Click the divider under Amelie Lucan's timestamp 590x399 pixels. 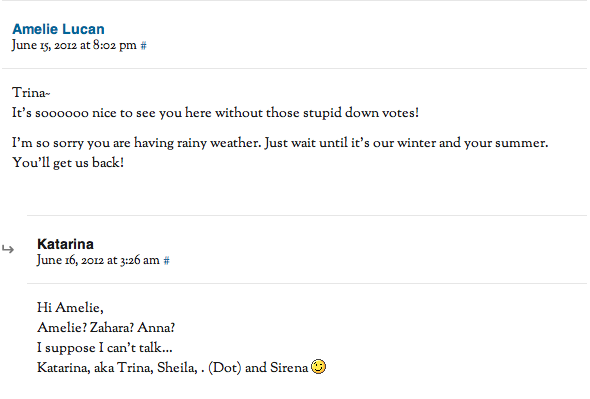point(295,69)
